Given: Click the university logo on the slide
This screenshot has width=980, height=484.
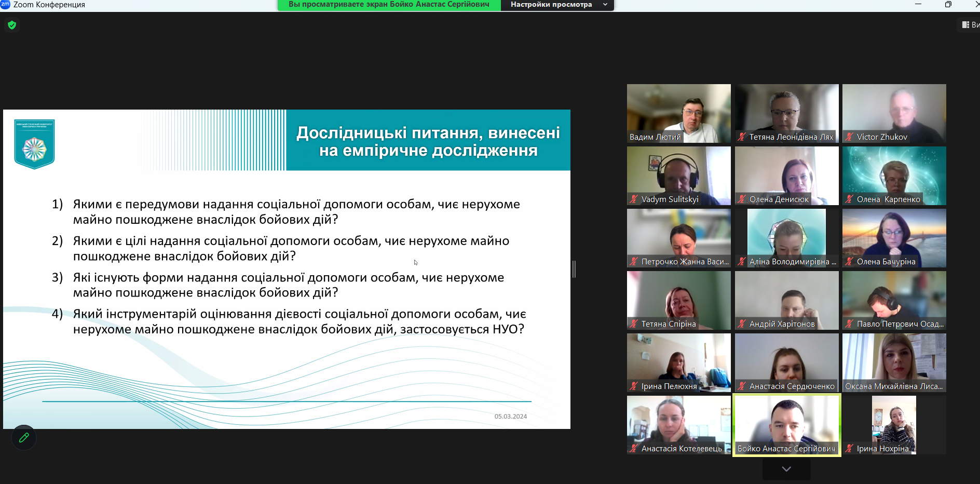Looking at the screenshot, I should pos(34,144).
